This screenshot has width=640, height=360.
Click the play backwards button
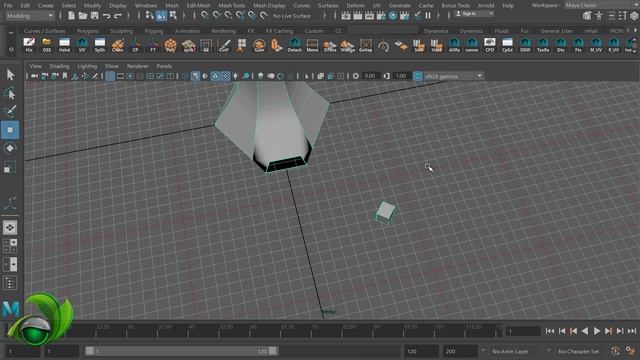(x=585, y=331)
